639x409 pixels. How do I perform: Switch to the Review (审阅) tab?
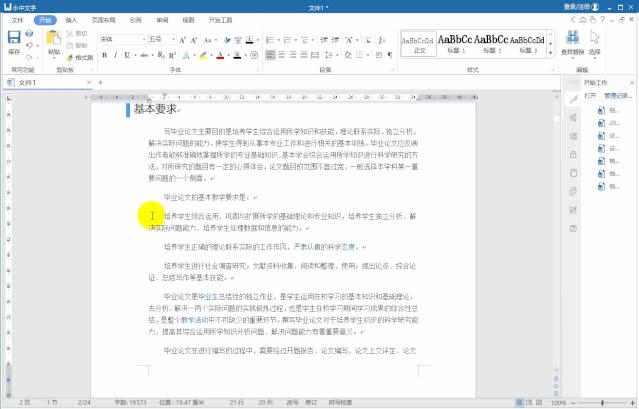pyautogui.click(x=162, y=20)
